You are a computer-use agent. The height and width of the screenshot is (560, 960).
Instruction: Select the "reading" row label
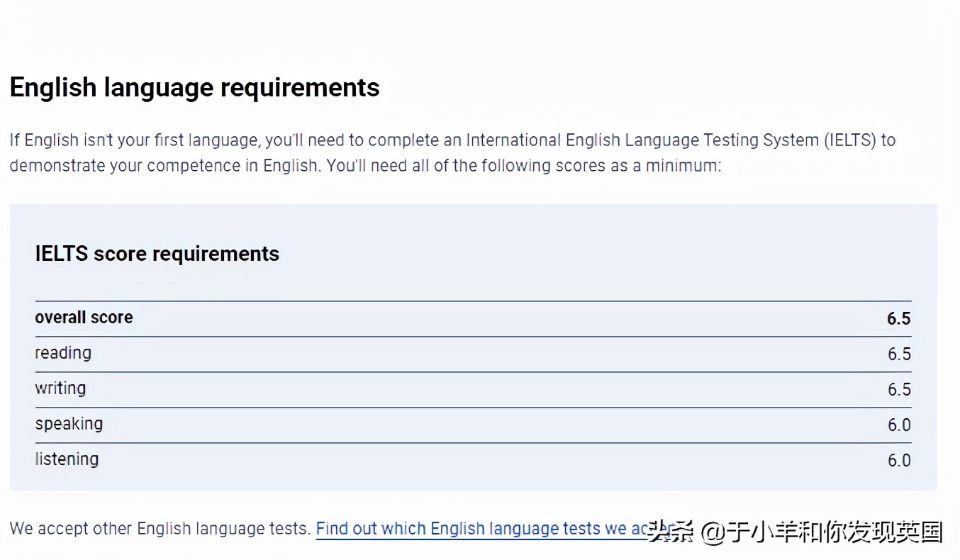tap(63, 353)
